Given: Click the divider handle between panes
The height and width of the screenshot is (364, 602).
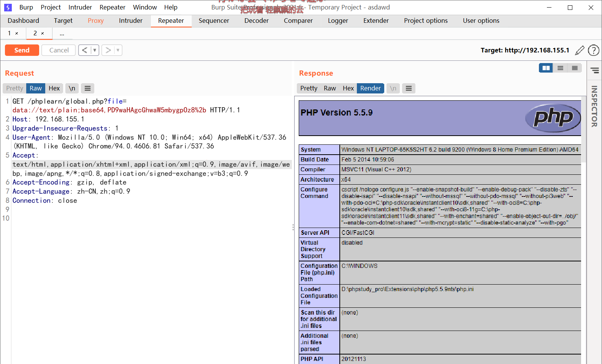Looking at the screenshot, I should coord(293,227).
